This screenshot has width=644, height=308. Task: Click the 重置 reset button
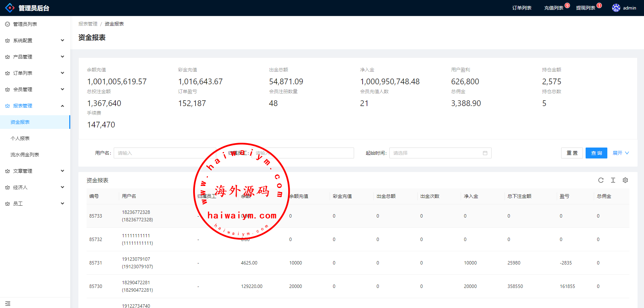coord(572,153)
